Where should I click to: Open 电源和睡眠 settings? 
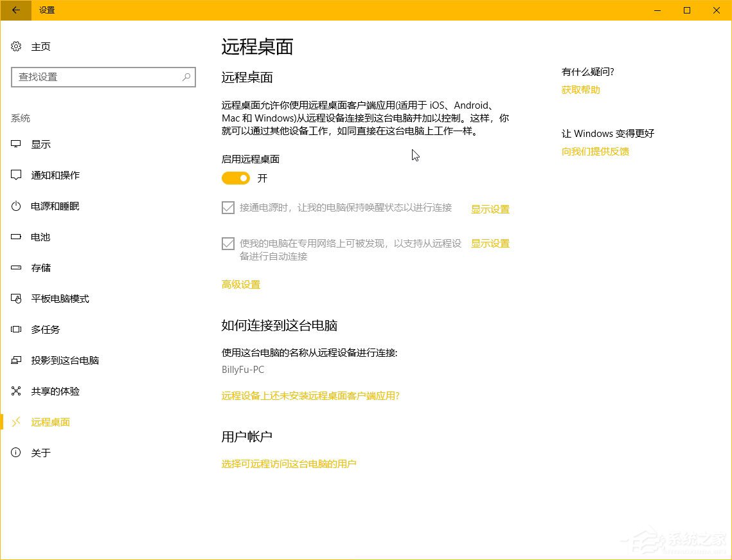point(55,206)
